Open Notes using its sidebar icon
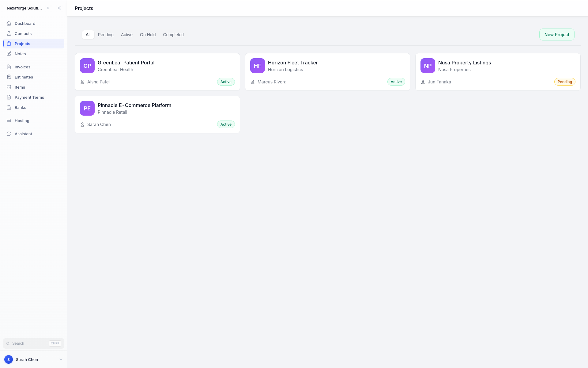588x368 pixels. tap(9, 54)
